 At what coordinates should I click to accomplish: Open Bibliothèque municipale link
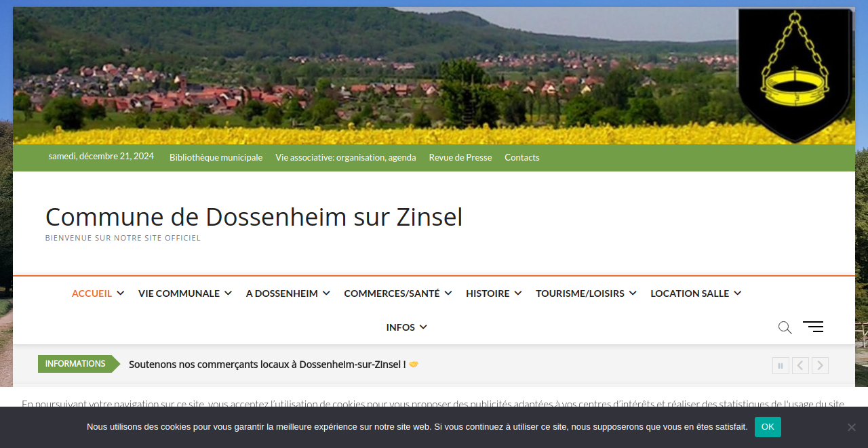(216, 157)
